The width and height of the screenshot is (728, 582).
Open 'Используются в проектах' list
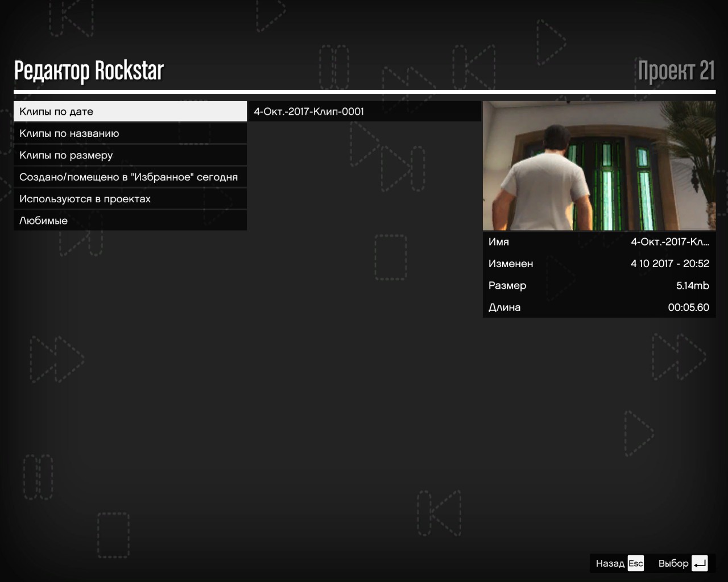130,198
